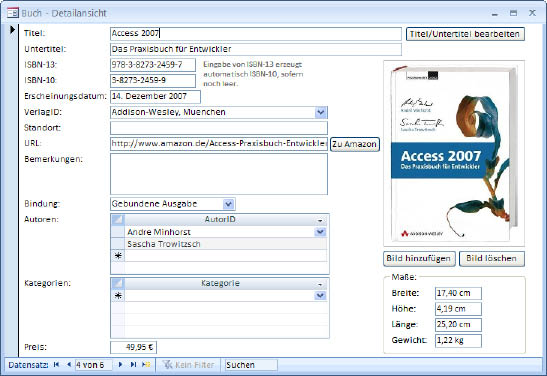Image resolution: width=547 pixels, height=376 pixels.
Task: Go to first record in navigation bar
Action: coord(56,364)
